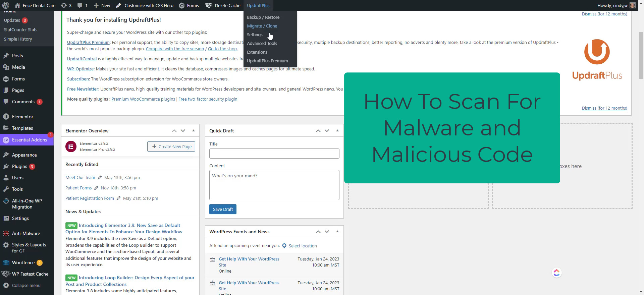The image size is (644, 295).
Task: Open Premium WooCommerce plugins link
Action: click(143, 99)
